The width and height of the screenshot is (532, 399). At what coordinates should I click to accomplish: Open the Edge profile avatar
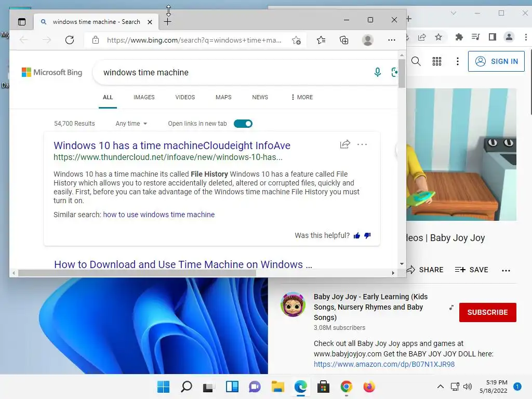(x=368, y=40)
